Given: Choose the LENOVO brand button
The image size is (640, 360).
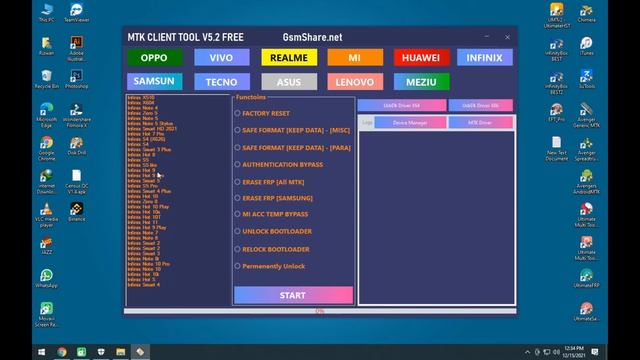Looking at the screenshot, I should (355, 82).
